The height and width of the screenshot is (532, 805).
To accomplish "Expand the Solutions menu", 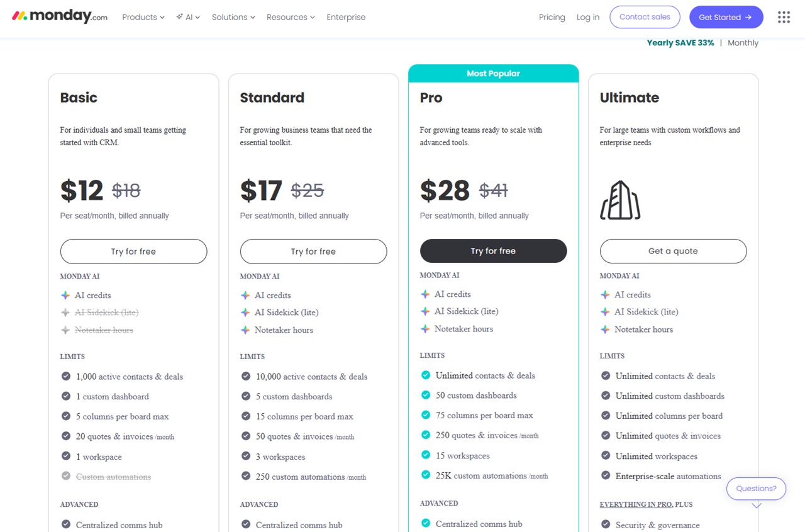I will click(230, 17).
